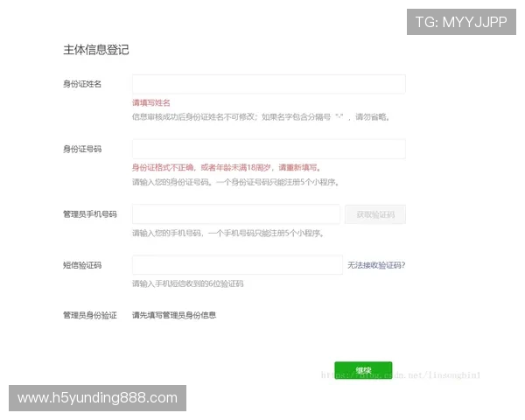Click the 短信验证码 label
Screen dimensions: 525x420
pos(82,265)
